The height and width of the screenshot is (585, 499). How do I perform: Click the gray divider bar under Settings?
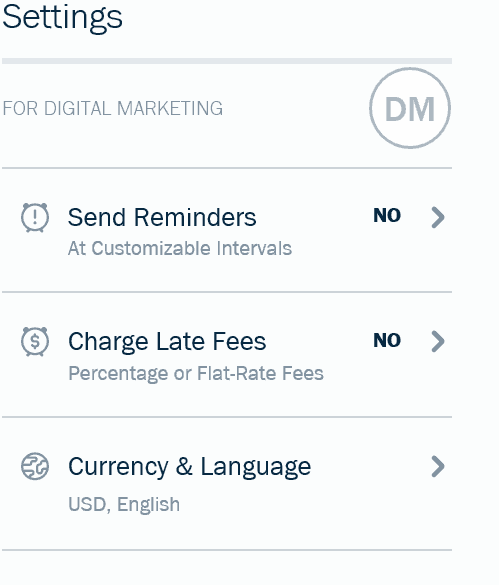227,61
